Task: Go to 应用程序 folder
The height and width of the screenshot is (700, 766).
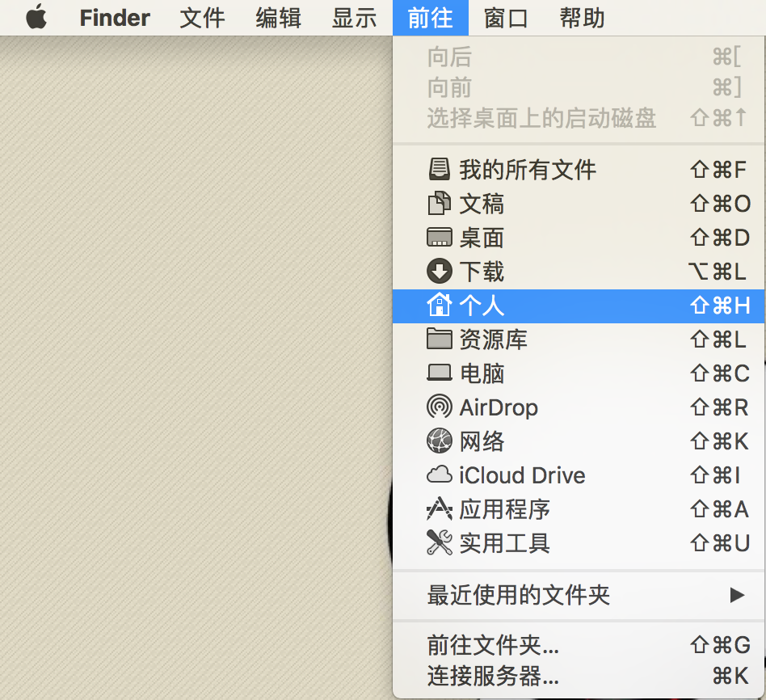Action: coord(579,509)
